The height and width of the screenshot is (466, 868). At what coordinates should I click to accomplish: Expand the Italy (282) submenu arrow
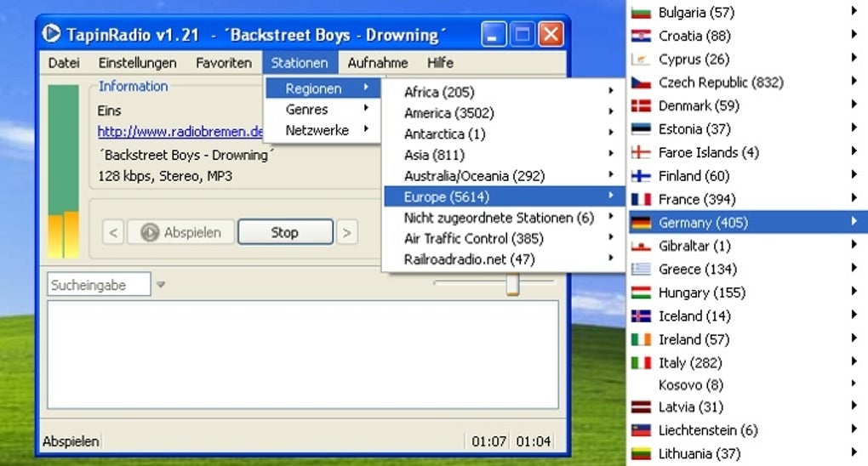(x=854, y=361)
